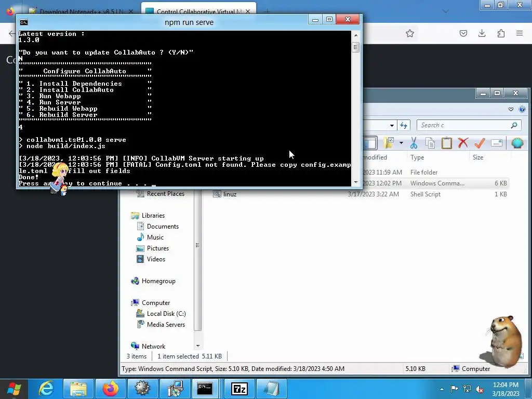Open File Explorer from the taskbar
The width and height of the screenshot is (532, 399).
(x=78, y=389)
